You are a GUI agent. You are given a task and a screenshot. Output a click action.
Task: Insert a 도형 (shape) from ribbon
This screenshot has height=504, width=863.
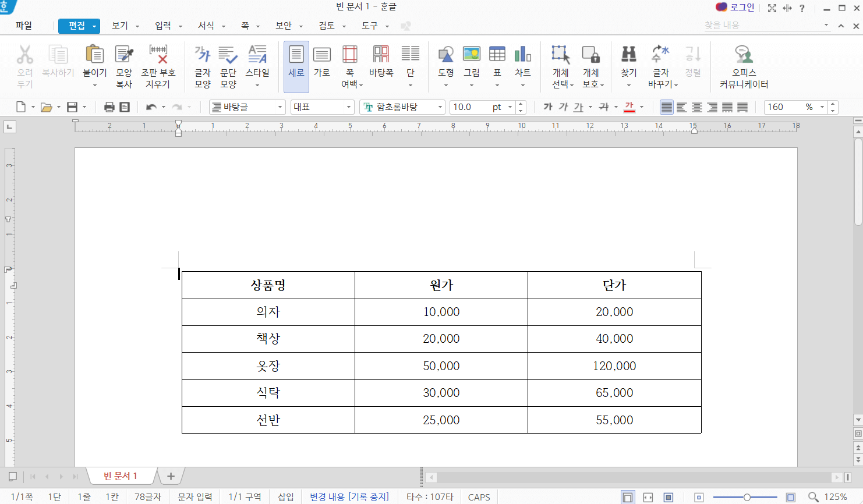[446, 55]
